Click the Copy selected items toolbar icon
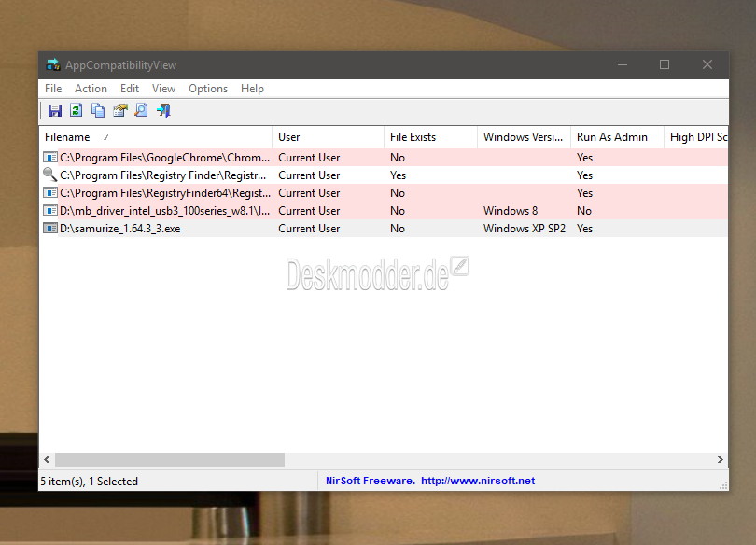 pyautogui.click(x=98, y=110)
